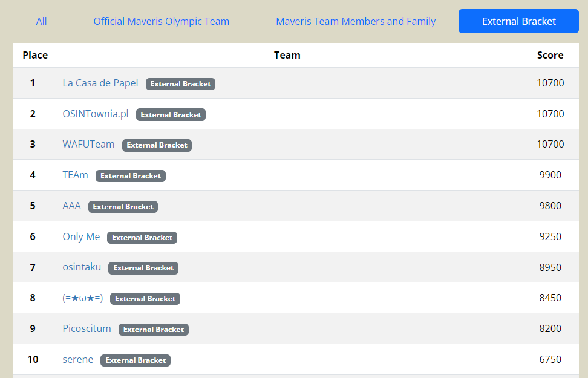This screenshot has width=588, height=378.
Task: Click the osintaku team link
Action: (82, 267)
